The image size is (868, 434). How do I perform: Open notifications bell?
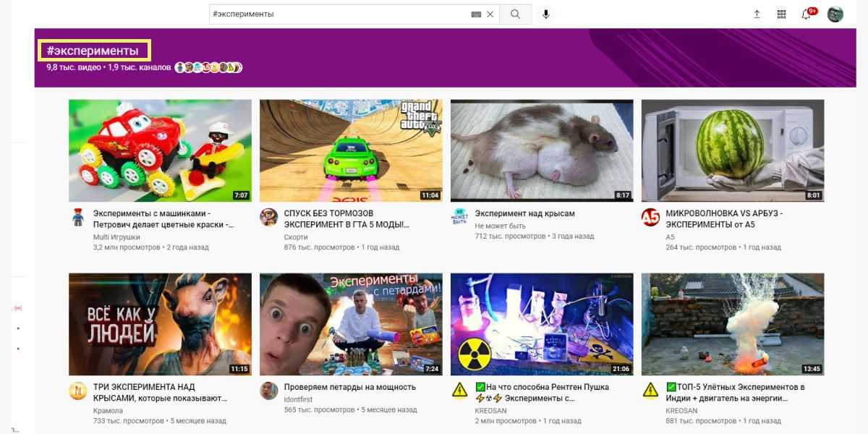[806, 14]
